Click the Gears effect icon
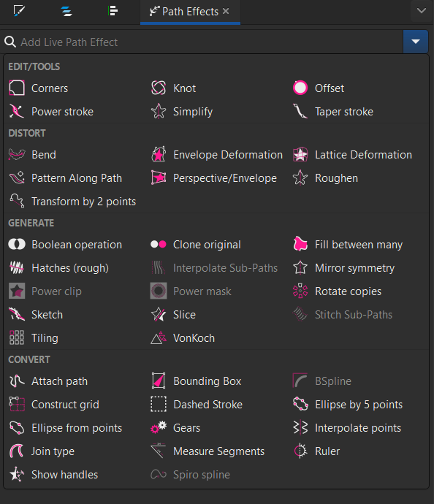 pos(159,428)
